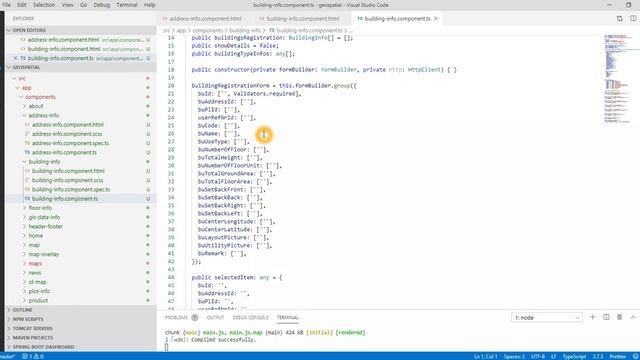Click Ln 1, Col 1 in status bar

[485, 356]
